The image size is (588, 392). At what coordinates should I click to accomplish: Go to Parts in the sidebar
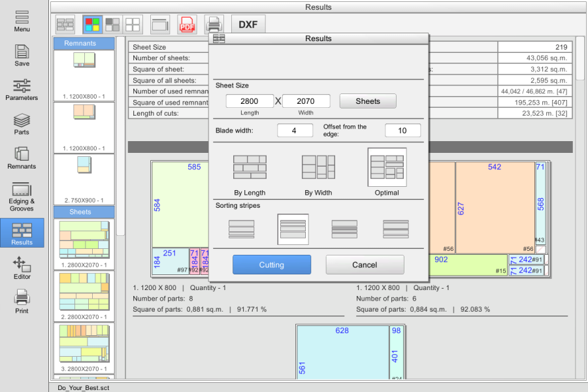[22, 123]
